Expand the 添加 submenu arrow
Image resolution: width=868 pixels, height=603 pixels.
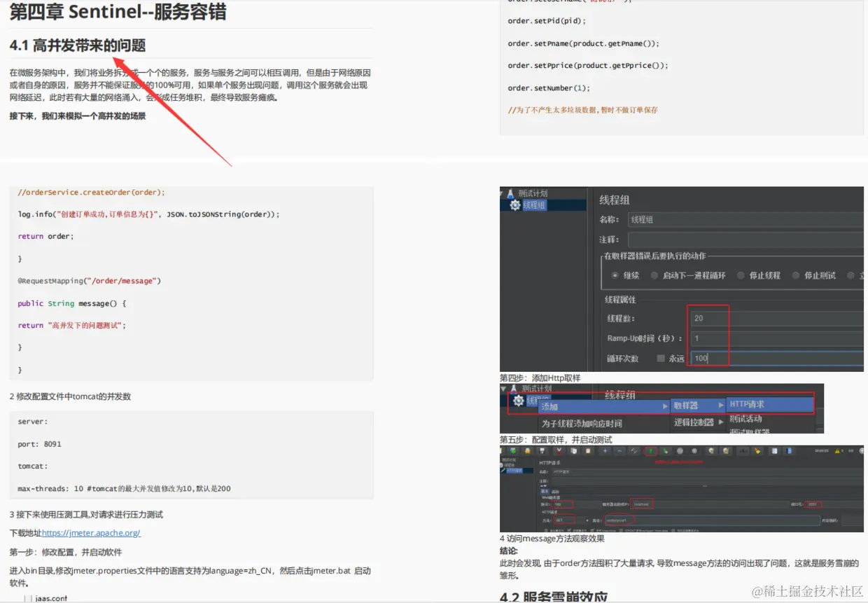pos(665,406)
